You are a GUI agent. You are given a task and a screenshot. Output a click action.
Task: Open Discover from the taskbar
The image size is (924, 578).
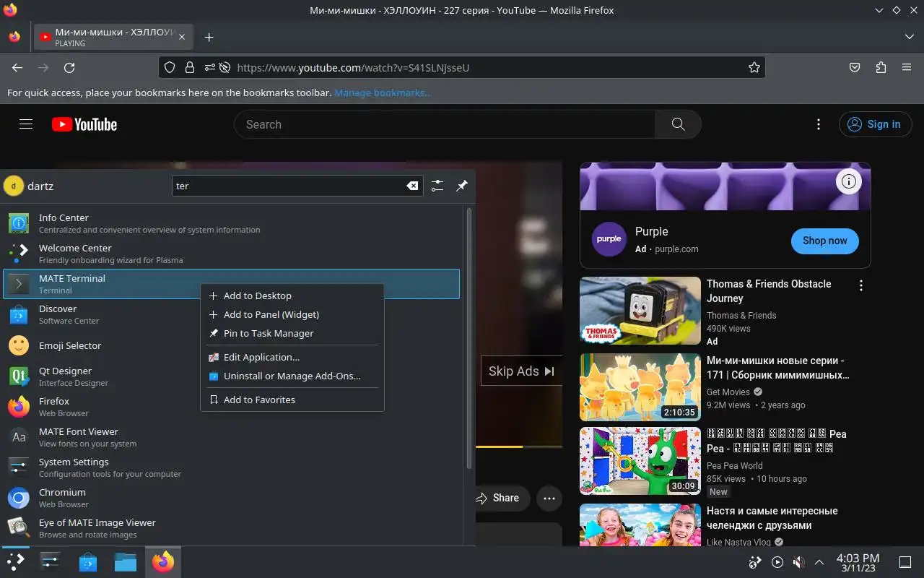[88, 561]
